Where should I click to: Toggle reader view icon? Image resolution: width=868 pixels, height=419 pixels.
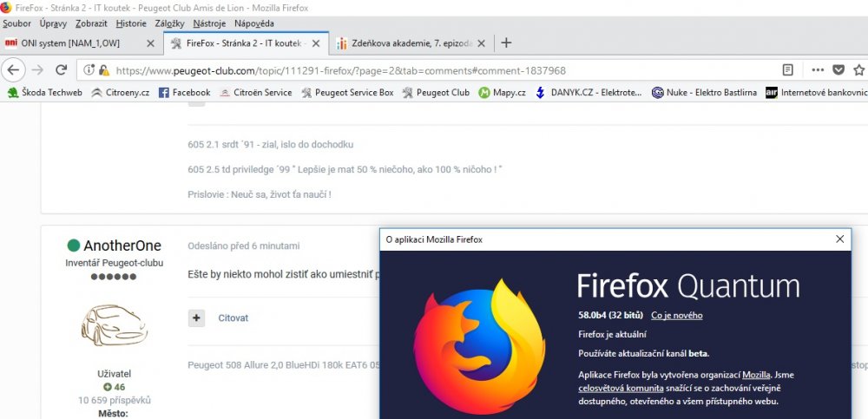[x=788, y=70]
